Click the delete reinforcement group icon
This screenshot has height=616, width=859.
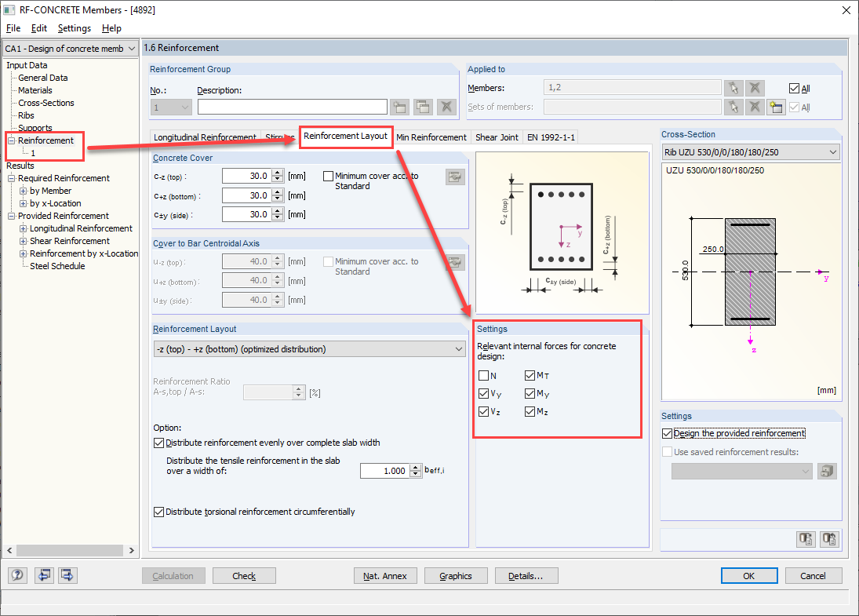click(446, 107)
